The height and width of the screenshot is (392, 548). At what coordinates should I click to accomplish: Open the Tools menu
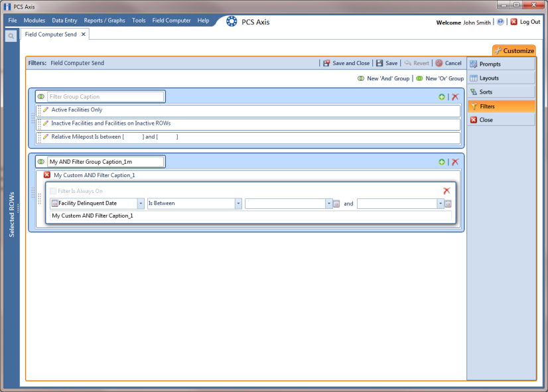(139, 21)
